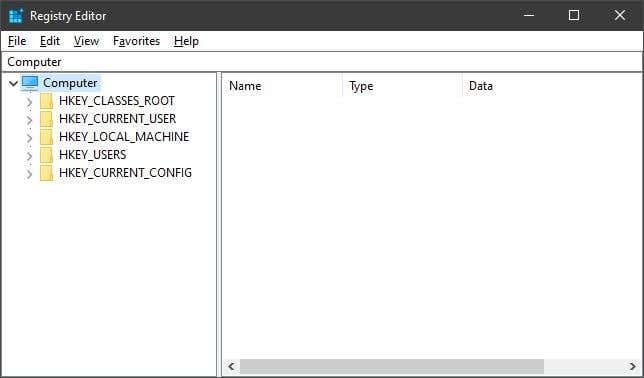Image resolution: width=644 pixels, height=378 pixels.
Task: Click the Registry Editor title bar icon
Action: coord(16,16)
